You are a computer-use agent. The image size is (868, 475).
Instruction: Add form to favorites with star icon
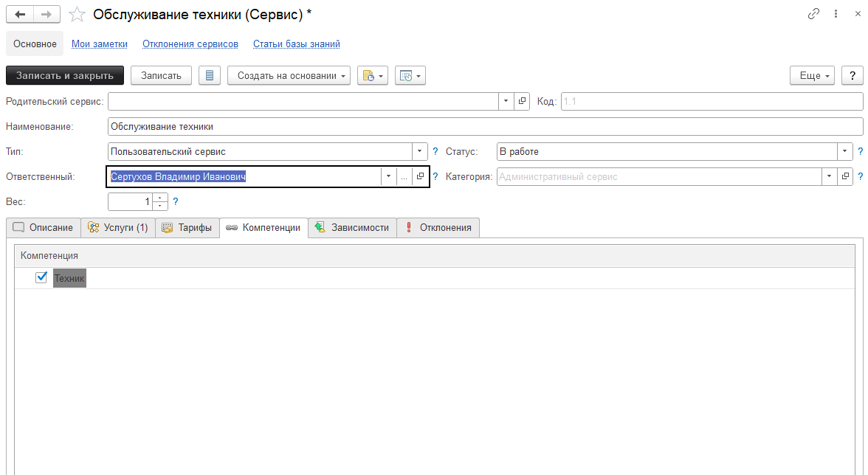[77, 14]
